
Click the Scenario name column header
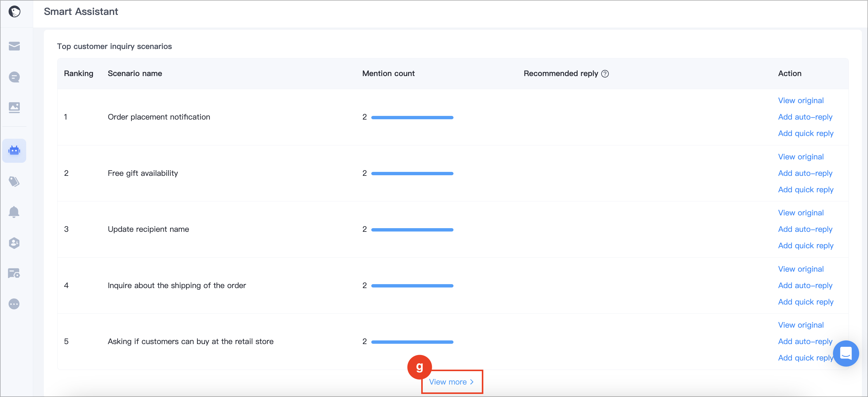135,74
